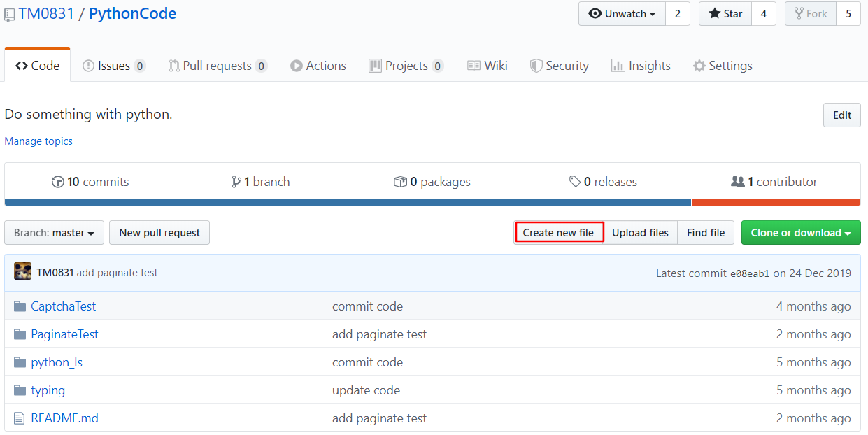This screenshot has width=868, height=435.
Task: Click the book icon of Wiki tab
Action: (474, 66)
